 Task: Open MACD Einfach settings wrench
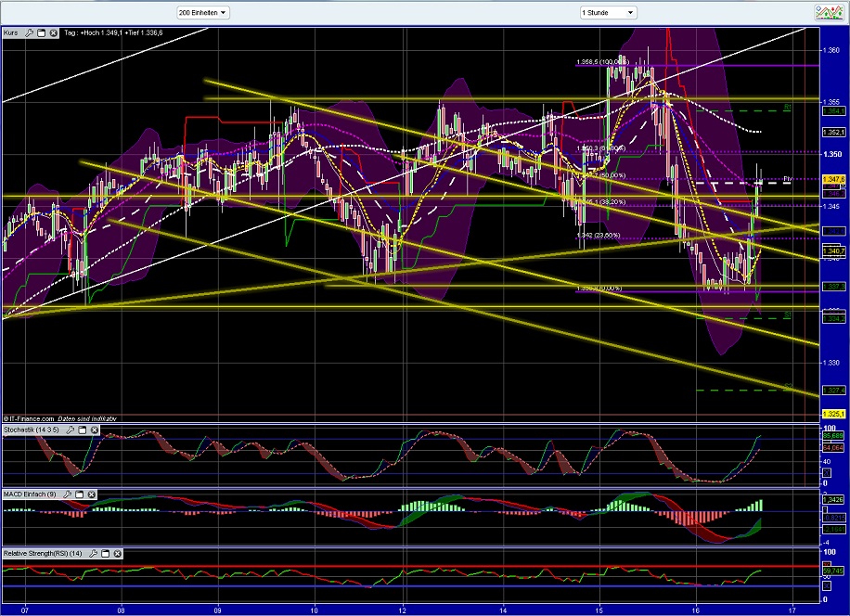coord(67,494)
